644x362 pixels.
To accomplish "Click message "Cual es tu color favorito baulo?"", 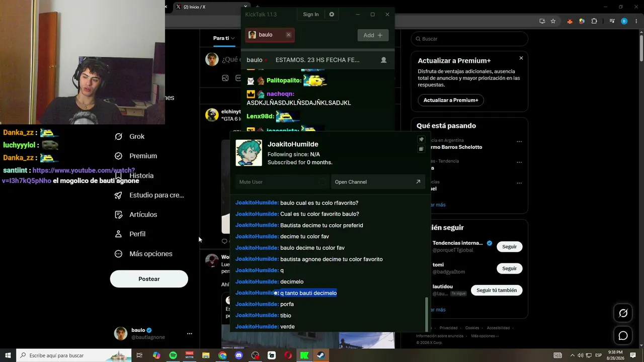I will click(x=319, y=214).
